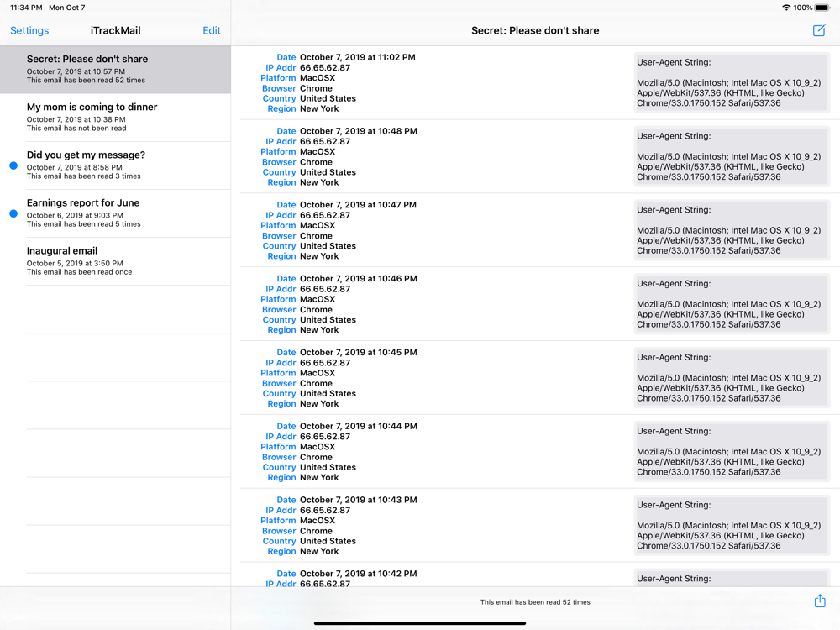
Task: Tap 'This email has been read 52 times' footer
Action: (x=535, y=602)
